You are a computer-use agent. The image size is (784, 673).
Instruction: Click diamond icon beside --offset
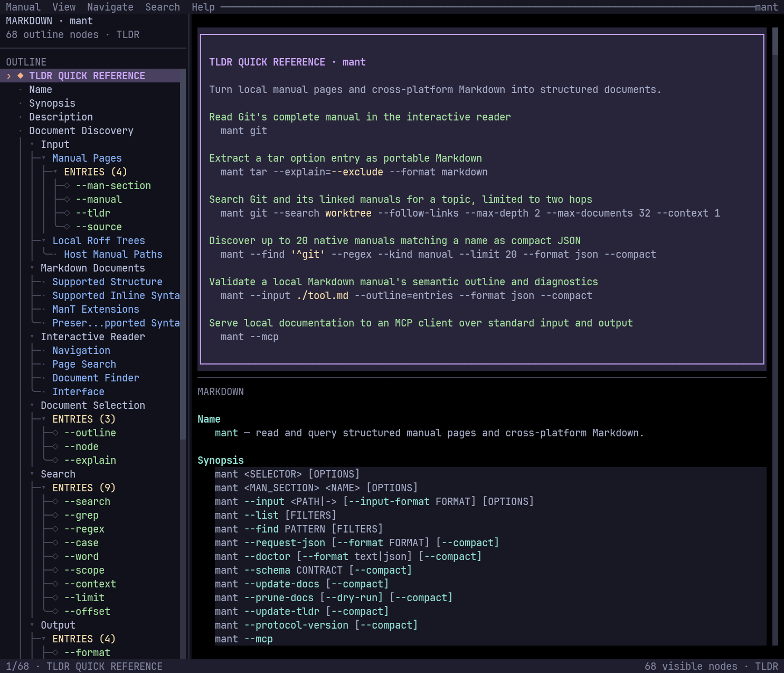(55, 611)
